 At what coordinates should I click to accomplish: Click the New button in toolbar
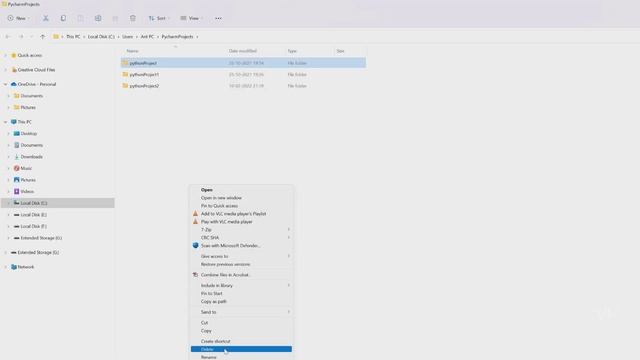[x=18, y=18]
